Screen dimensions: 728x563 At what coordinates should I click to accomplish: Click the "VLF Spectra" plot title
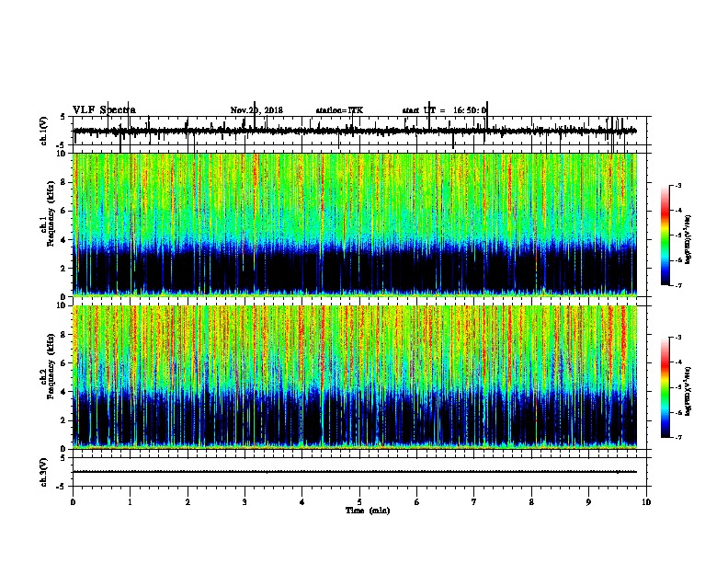click(x=104, y=110)
